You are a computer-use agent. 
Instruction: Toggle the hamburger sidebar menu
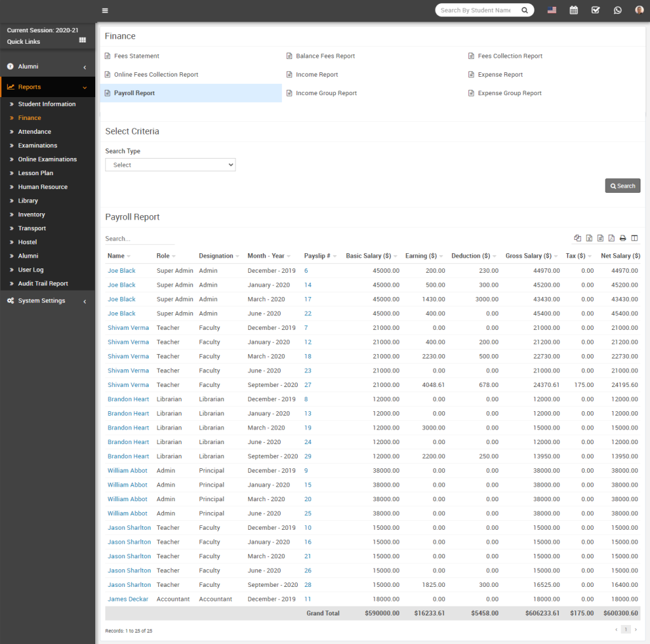[105, 10]
